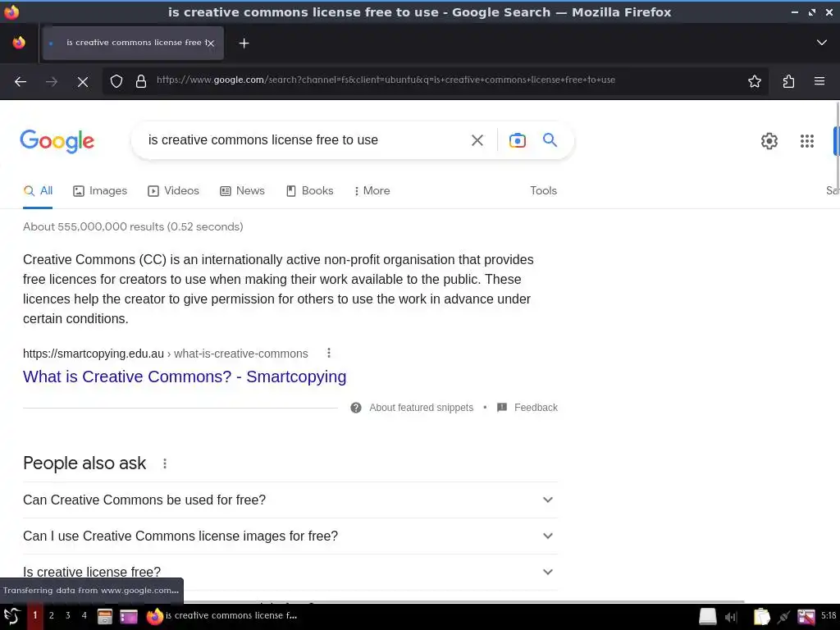Open What is Creative Commons? - Smartcopying link
840x630 pixels.
(185, 377)
